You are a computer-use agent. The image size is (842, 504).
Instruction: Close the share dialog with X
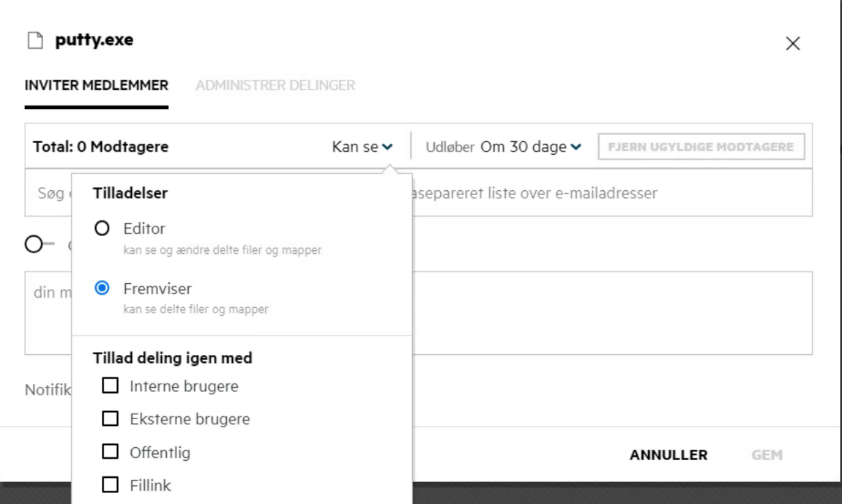792,44
